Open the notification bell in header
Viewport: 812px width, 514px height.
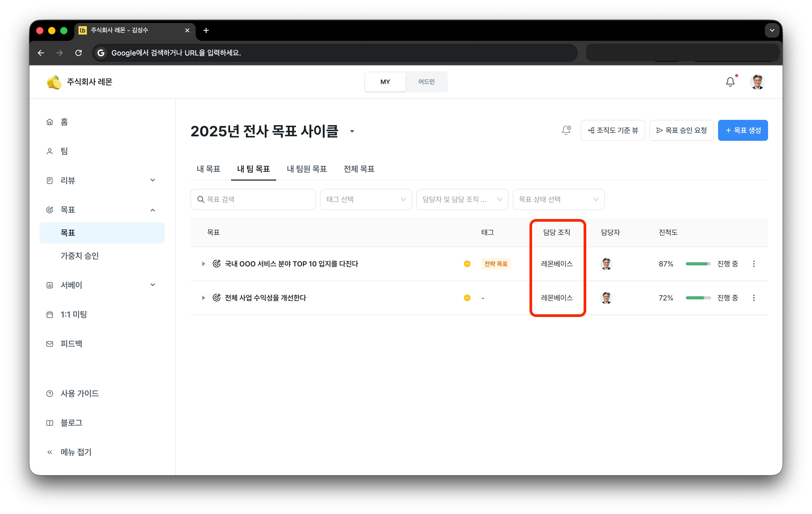[x=730, y=82]
